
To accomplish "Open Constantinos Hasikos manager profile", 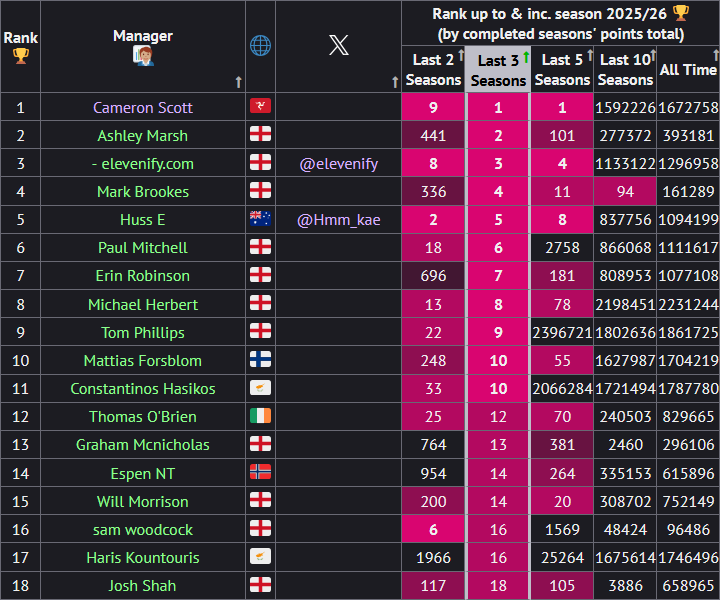I will (143, 389).
